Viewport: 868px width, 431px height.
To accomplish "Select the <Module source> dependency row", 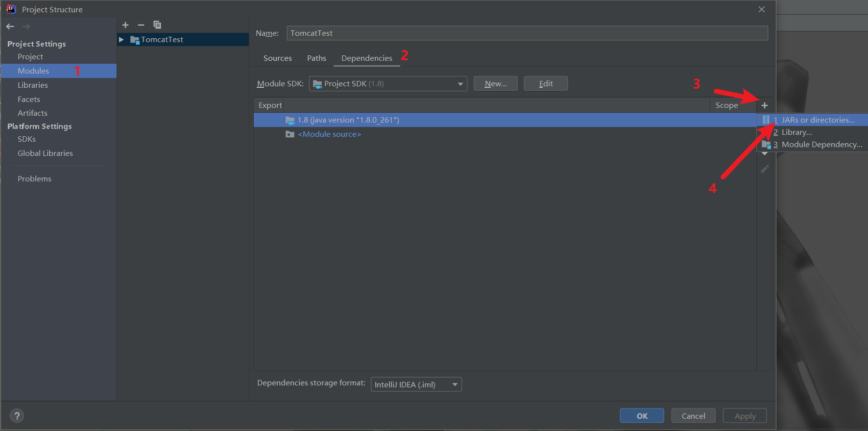I will [505, 134].
